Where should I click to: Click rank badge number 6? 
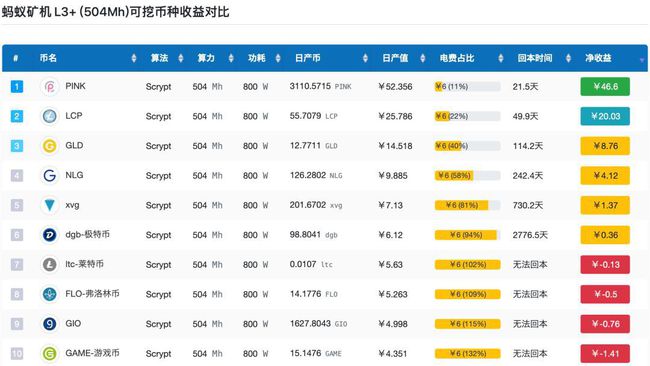click(x=17, y=235)
